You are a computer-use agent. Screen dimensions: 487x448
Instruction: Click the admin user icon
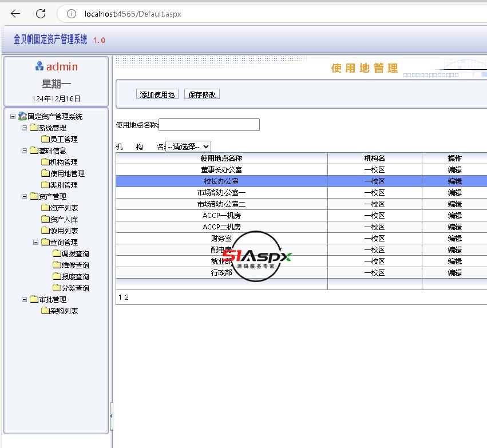39,66
